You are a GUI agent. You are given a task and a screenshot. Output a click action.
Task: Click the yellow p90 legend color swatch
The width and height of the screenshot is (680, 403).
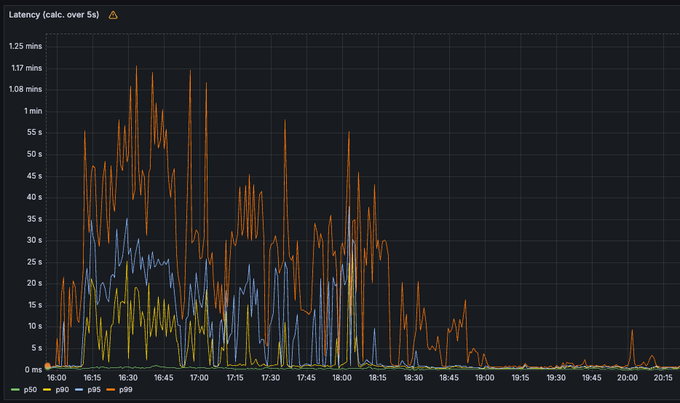[x=47, y=390]
